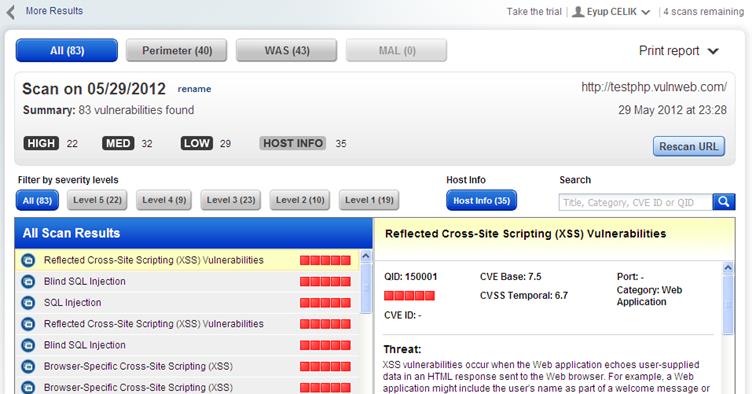Toggle Level 5 (22) severity filter
The height and width of the screenshot is (394, 756).
click(x=97, y=200)
